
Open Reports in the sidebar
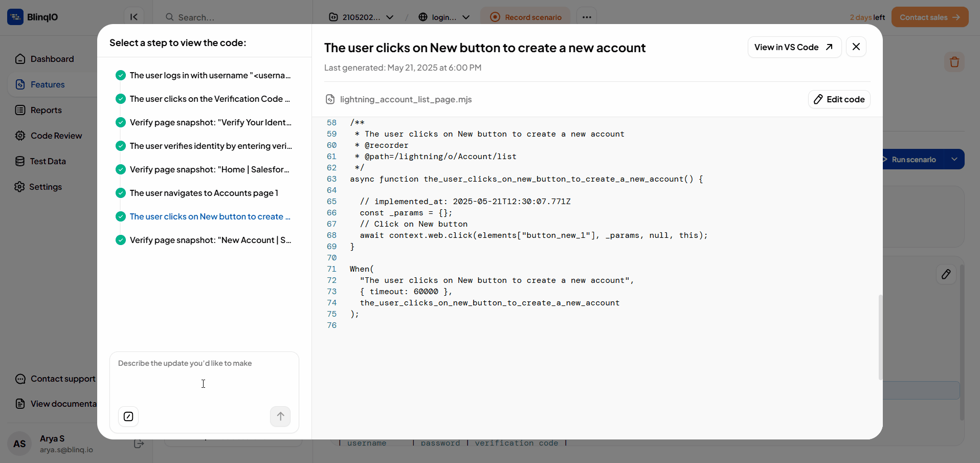click(46, 110)
